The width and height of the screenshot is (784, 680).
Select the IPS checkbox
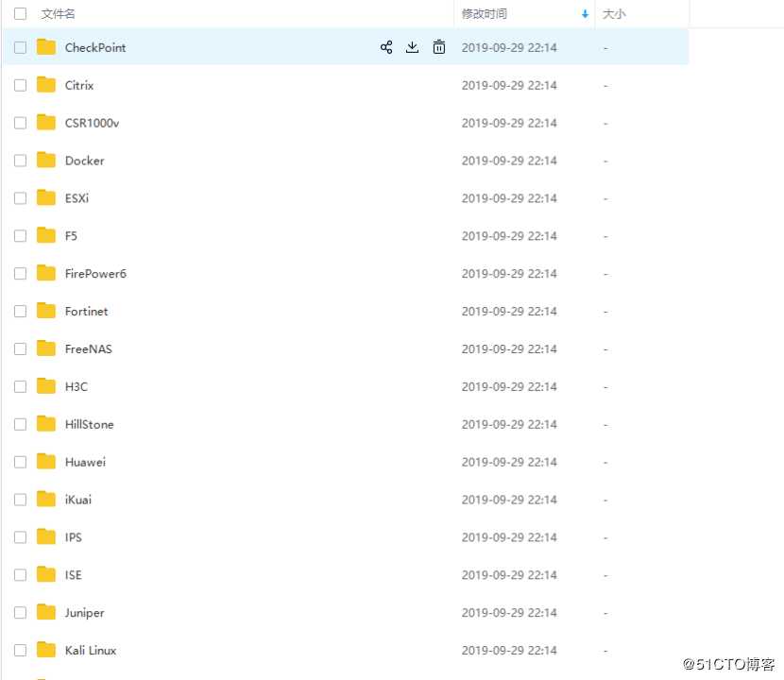click(x=21, y=537)
